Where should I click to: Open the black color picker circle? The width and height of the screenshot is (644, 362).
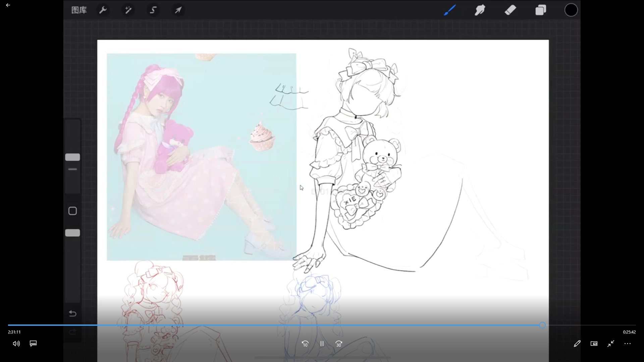tap(571, 10)
